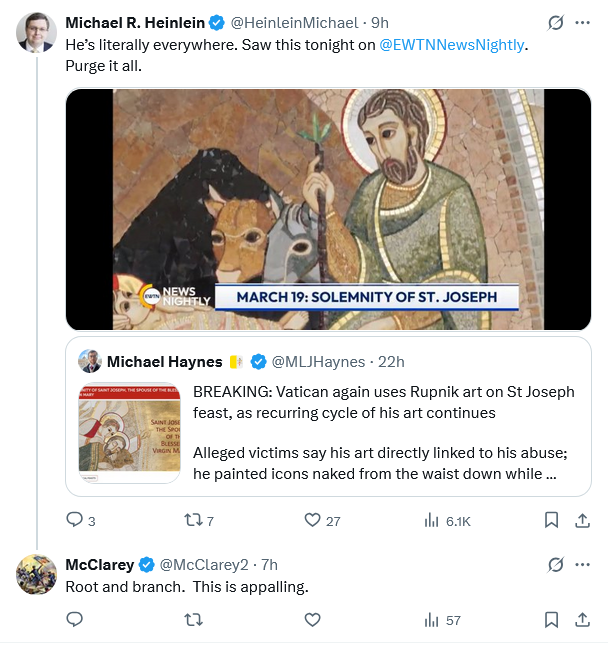
Task: Share McClarey's reply
Action: tap(582, 620)
